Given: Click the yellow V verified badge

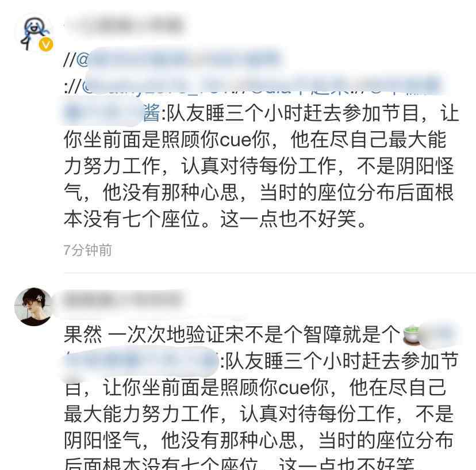Looking at the screenshot, I should tap(45, 45).
